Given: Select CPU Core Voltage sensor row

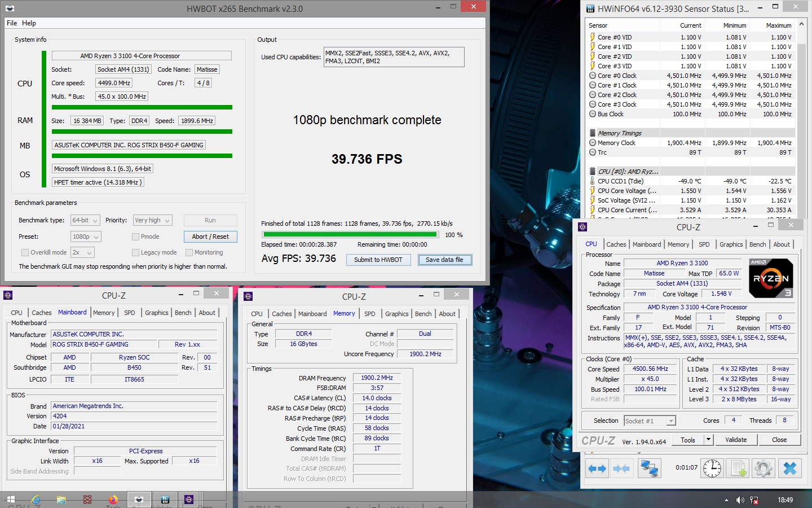Looking at the screenshot, I should click(690, 191).
